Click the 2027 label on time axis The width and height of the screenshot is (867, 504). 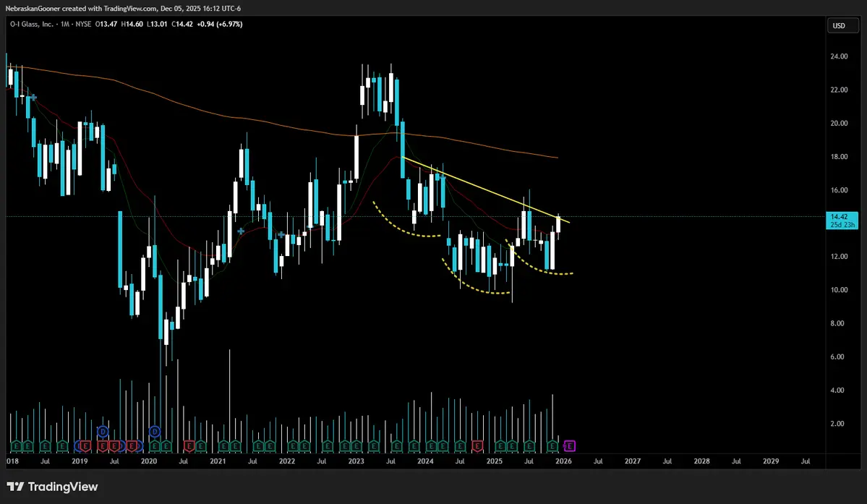[633, 461]
